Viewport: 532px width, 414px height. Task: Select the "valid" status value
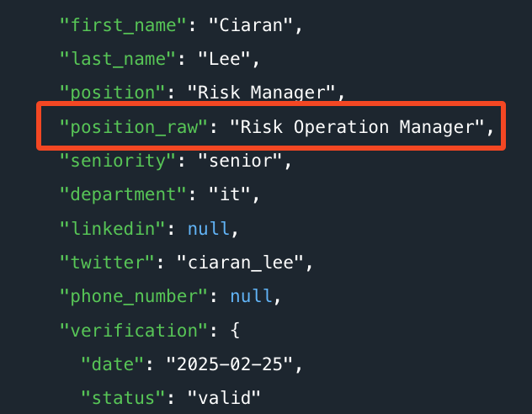[x=224, y=398]
